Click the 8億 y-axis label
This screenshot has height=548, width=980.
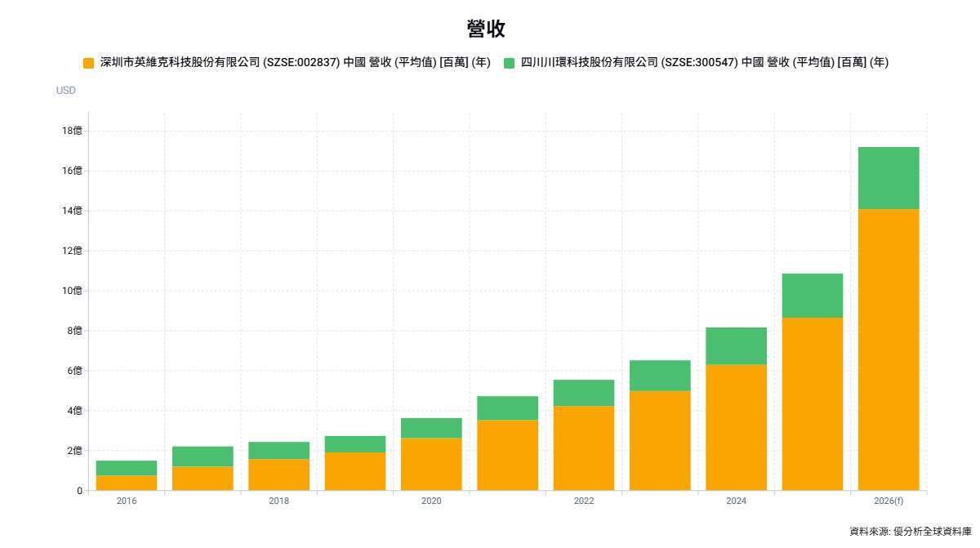coord(75,331)
